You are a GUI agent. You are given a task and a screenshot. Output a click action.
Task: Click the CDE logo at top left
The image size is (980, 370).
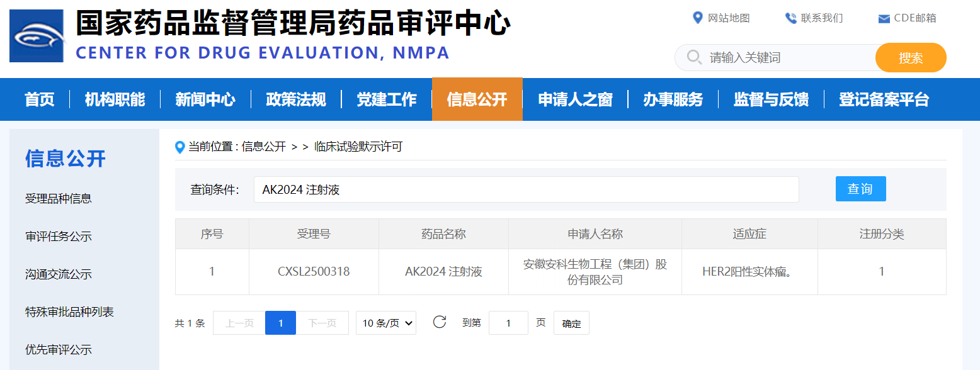pos(37,35)
